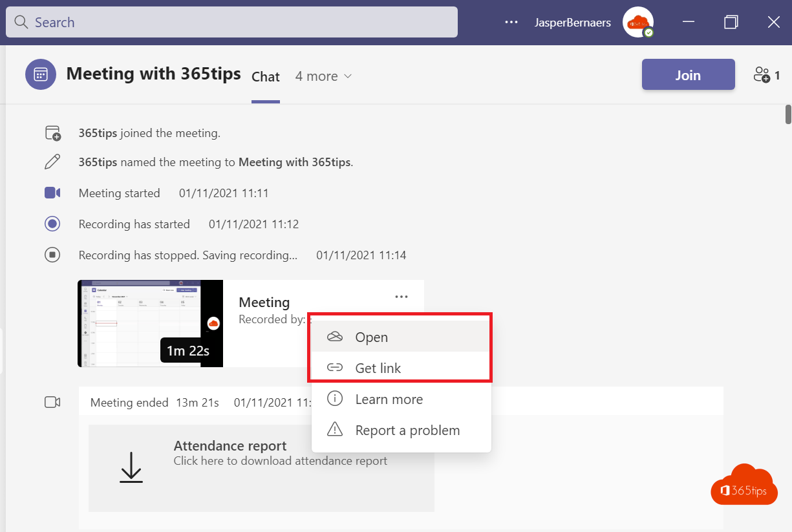Click the vertical scrollbar handle
The image size is (792, 532).
[x=788, y=114]
